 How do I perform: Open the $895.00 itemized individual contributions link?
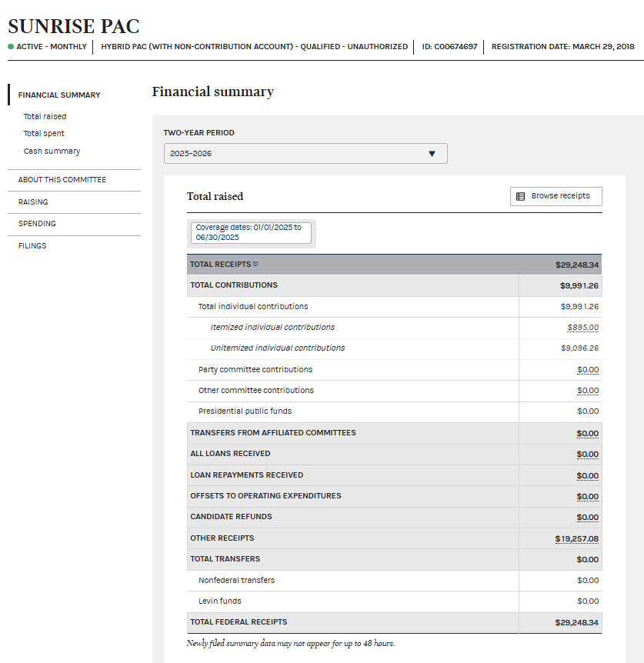pyautogui.click(x=583, y=328)
